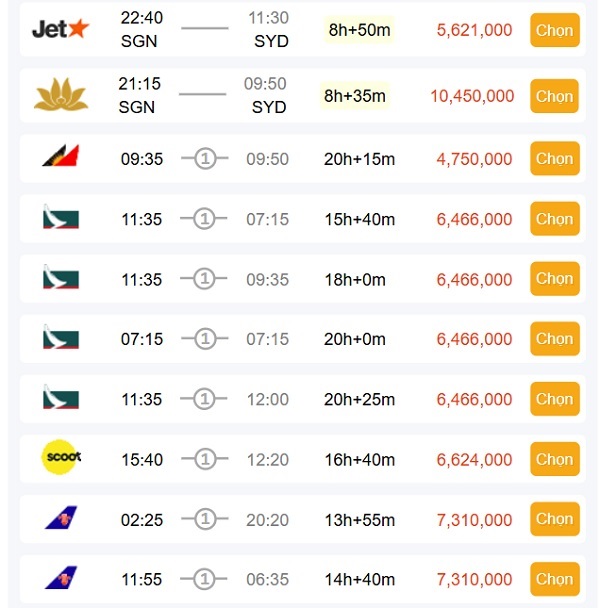Select the 14h+40m flight for 7,310,000

(x=554, y=579)
